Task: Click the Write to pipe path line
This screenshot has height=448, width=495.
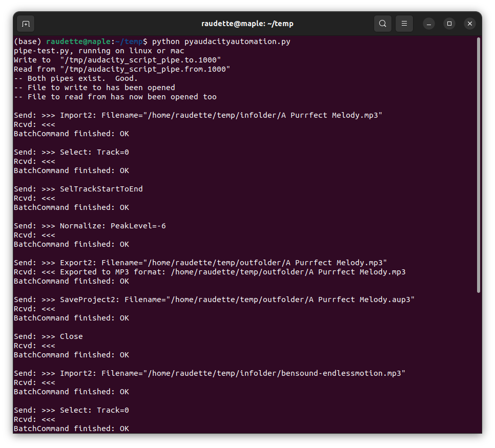Action: click(117, 60)
